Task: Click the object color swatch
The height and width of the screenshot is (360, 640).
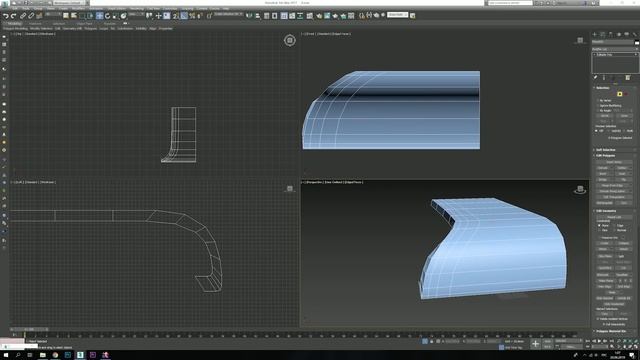Action: point(637,42)
